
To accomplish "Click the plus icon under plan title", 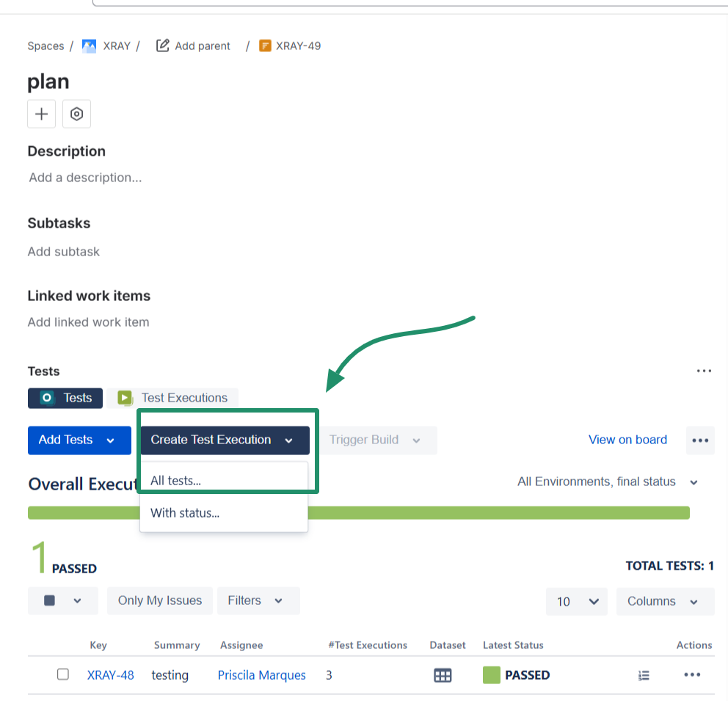I will coord(41,115).
